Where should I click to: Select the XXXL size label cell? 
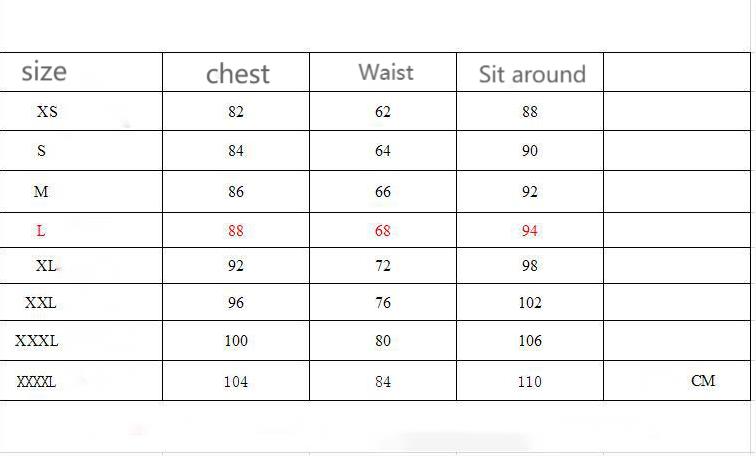point(37,341)
